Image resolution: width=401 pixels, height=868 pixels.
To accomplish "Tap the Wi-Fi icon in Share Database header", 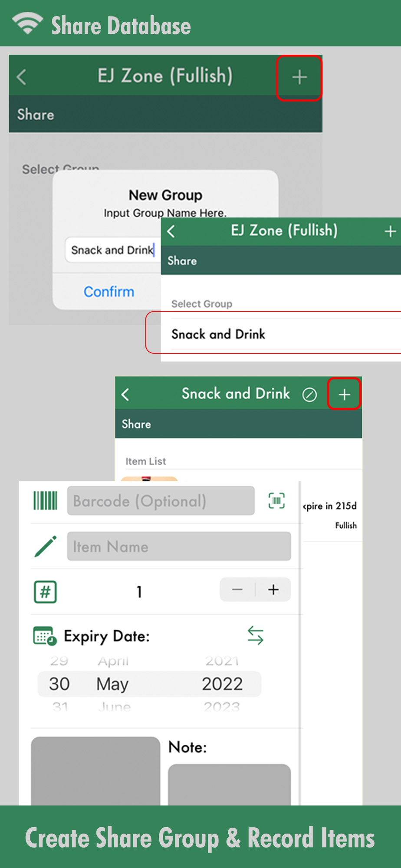I will click(x=27, y=23).
